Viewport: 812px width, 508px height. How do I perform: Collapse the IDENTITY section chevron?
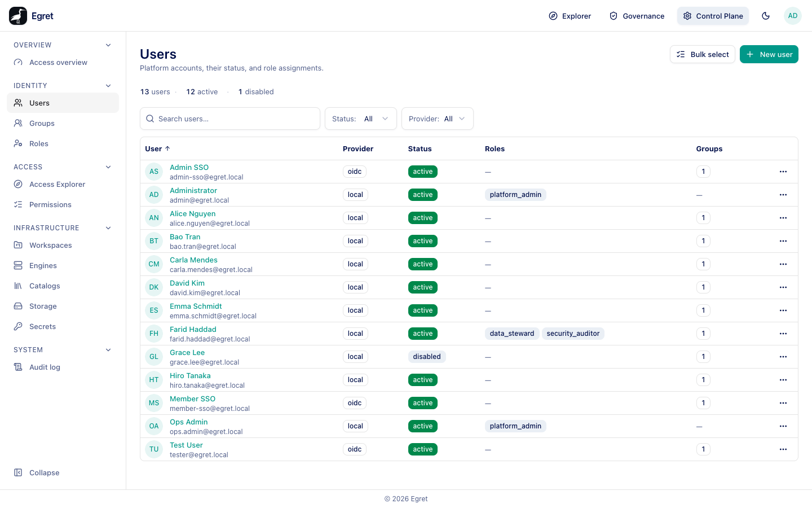[x=108, y=86]
